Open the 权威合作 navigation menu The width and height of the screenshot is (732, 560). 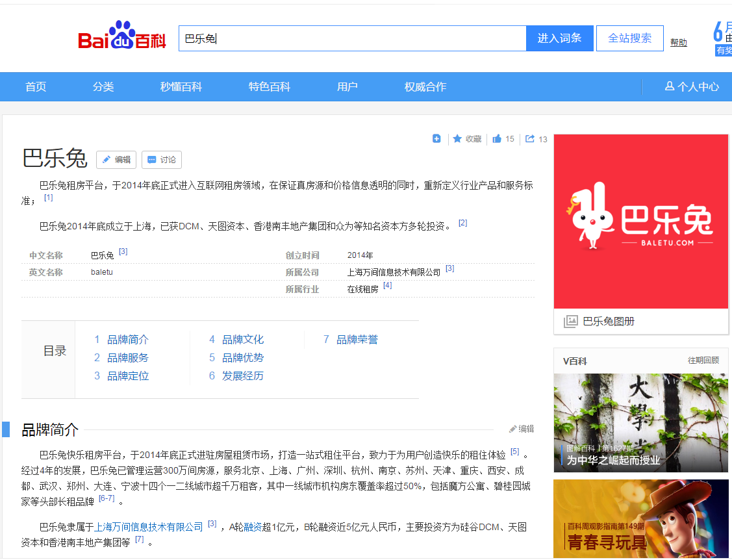425,87
